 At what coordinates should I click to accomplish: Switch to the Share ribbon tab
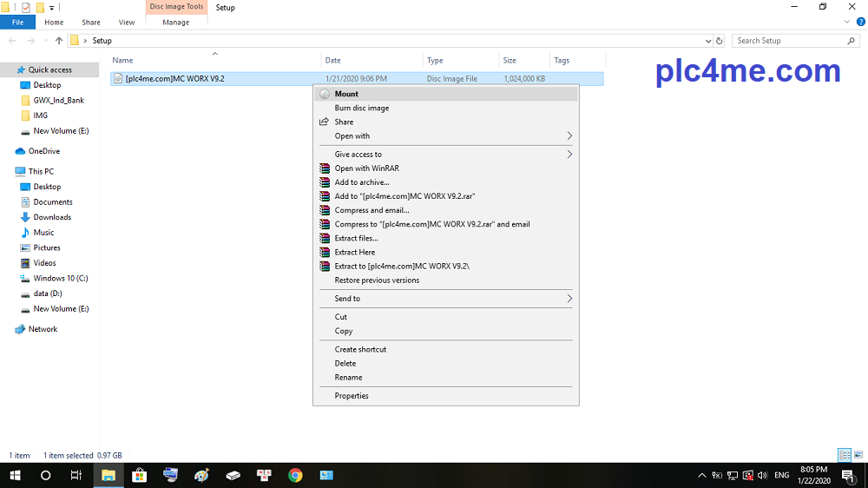(x=91, y=23)
